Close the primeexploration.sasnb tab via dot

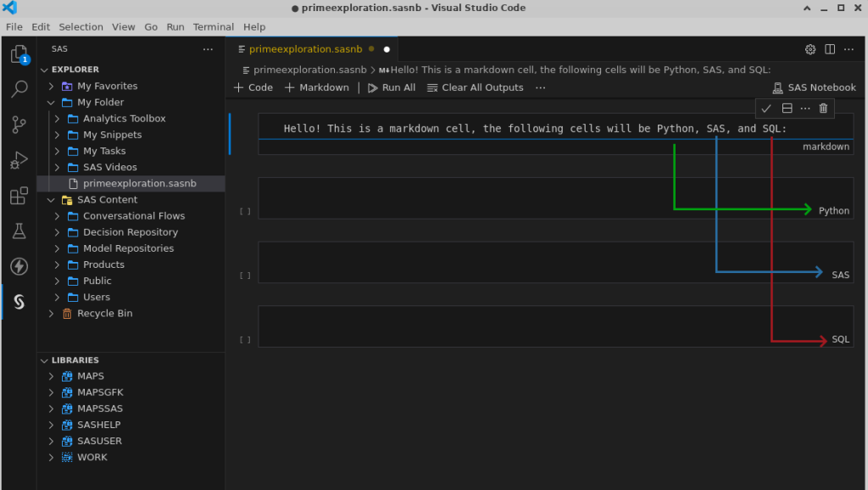click(x=387, y=49)
